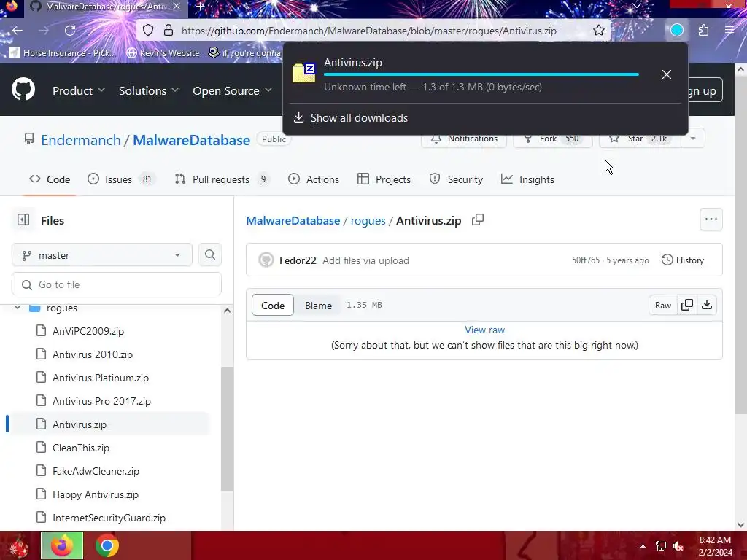Click the network tray icon
Screen dimensions: 747x560
click(661, 546)
